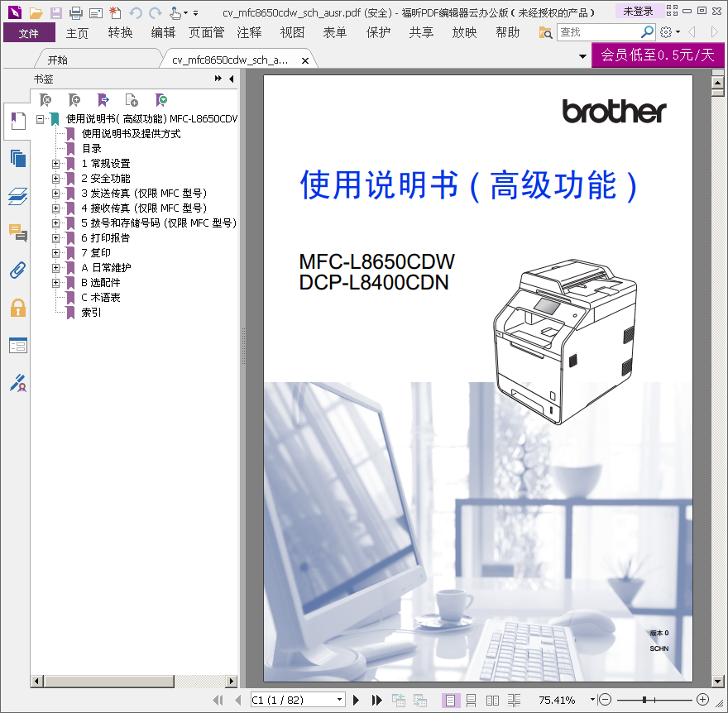Viewport: 728px width, 713px height.
Task: Open the page number dropdown
Action: [x=340, y=700]
